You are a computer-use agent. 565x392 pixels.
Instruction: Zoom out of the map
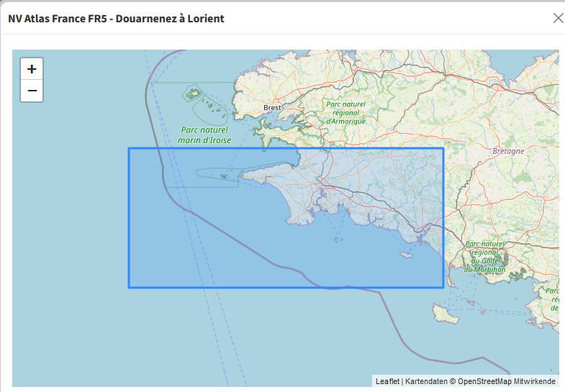click(x=32, y=91)
